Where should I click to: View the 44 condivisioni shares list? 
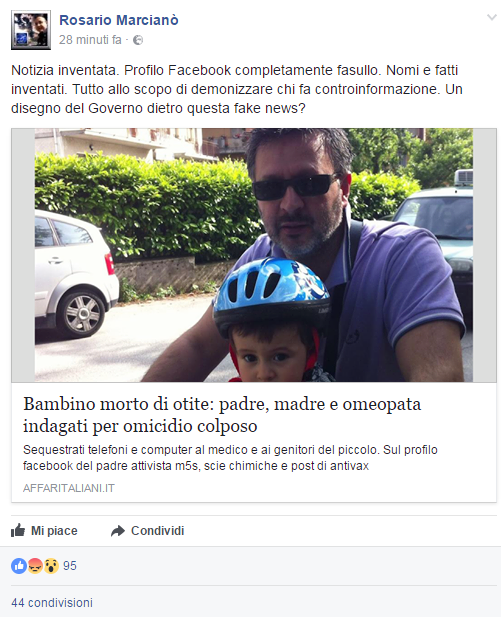point(52,602)
